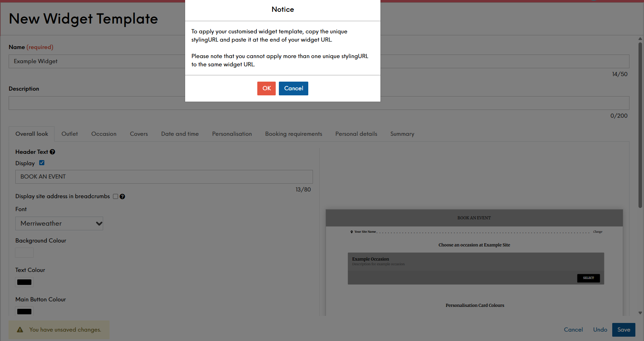The image size is (644, 341).
Task: Click the Undo link
Action: click(600, 330)
